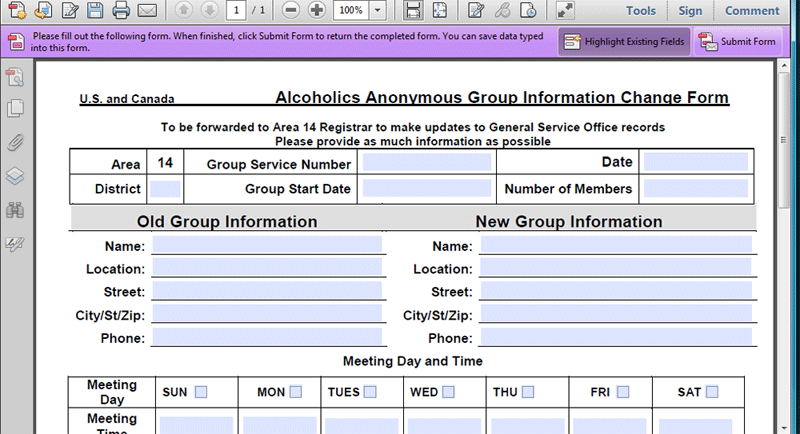Open the Comment pane
This screenshot has height=434, width=800.
point(752,11)
